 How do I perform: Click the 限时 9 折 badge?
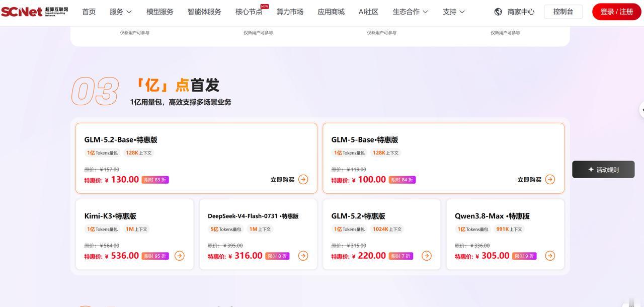pos(524,256)
